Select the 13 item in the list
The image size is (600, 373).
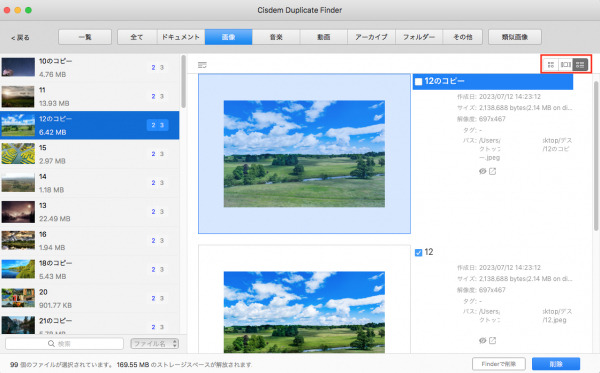tap(90, 212)
